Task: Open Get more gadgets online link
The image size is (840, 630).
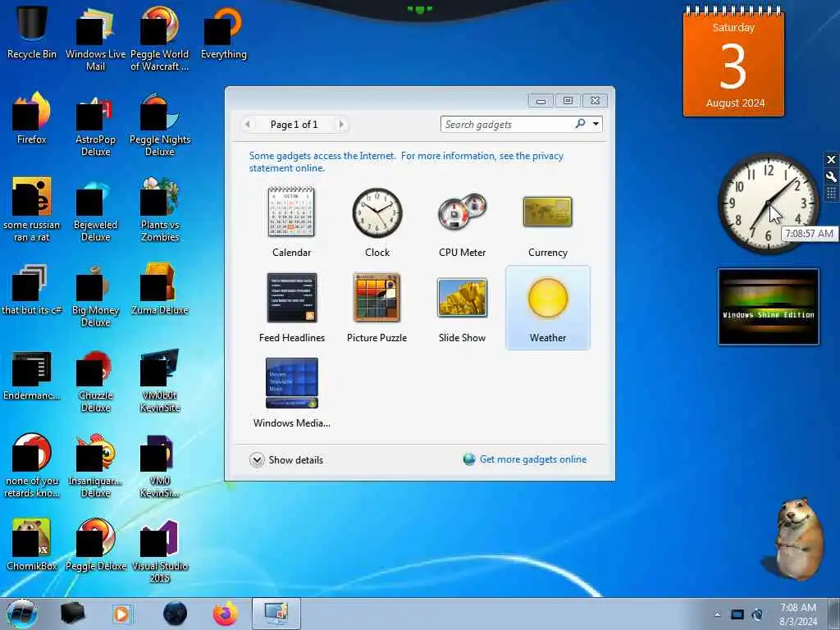Action: pos(533,459)
